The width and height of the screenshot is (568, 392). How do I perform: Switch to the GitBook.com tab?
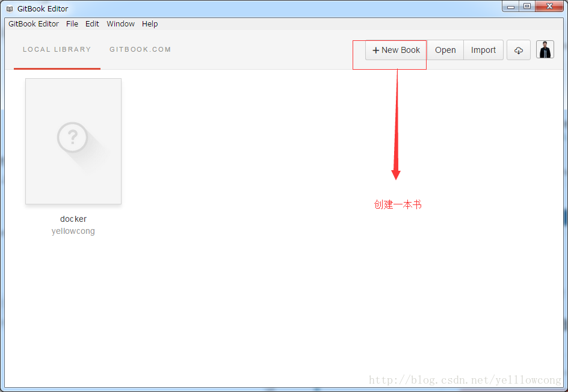click(x=140, y=49)
